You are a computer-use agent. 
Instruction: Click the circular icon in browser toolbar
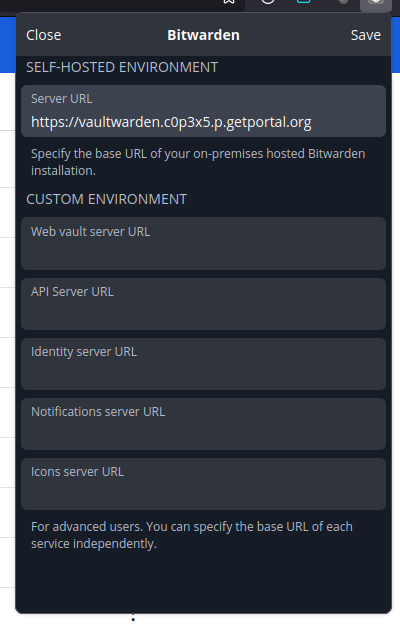(x=268, y=2)
